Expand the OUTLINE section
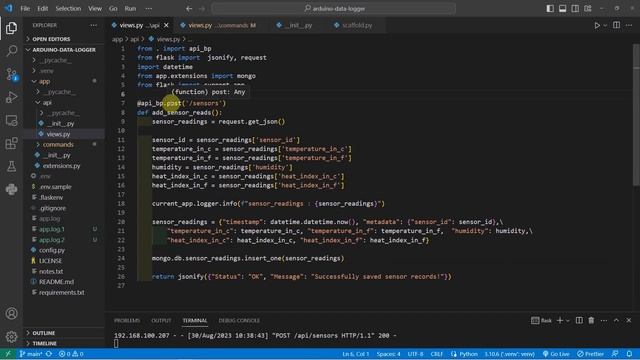Image resolution: width=640 pixels, height=360 pixels. 64,333
